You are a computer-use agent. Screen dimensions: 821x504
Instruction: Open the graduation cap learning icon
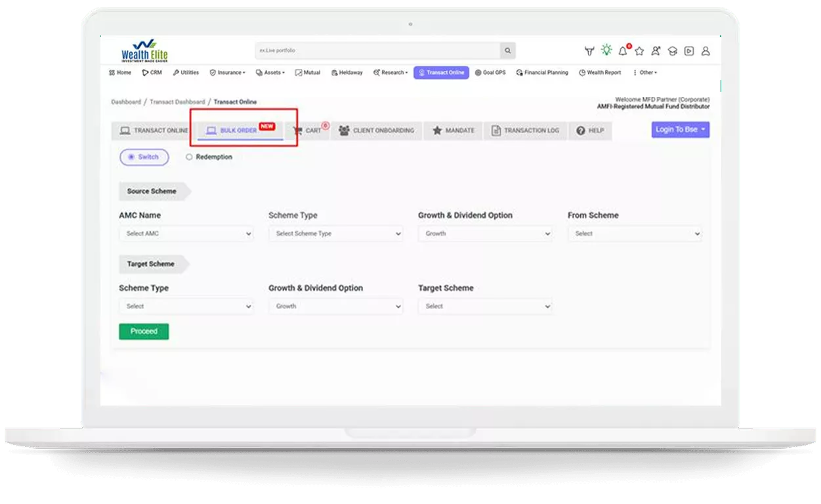tap(672, 51)
